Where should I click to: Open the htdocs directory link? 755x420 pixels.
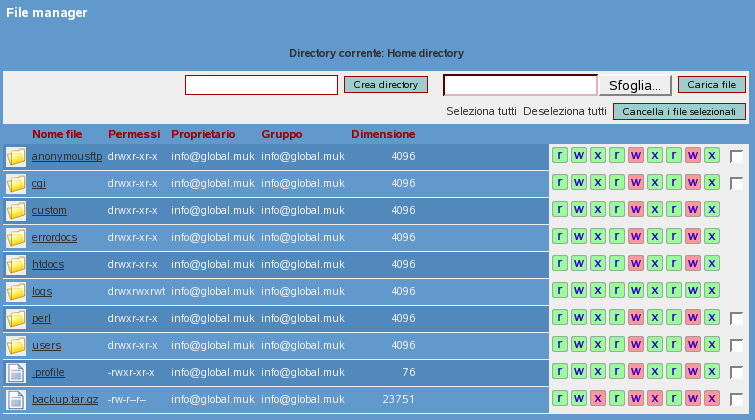click(48, 265)
